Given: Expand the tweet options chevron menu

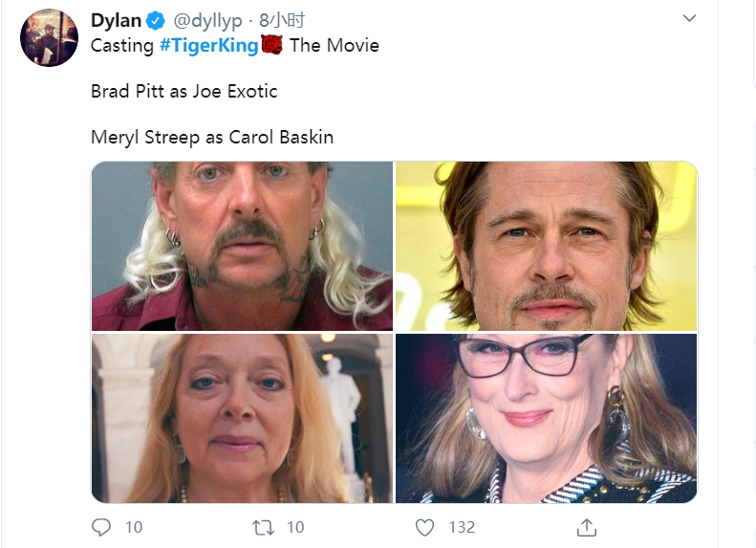Looking at the screenshot, I should (x=689, y=19).
